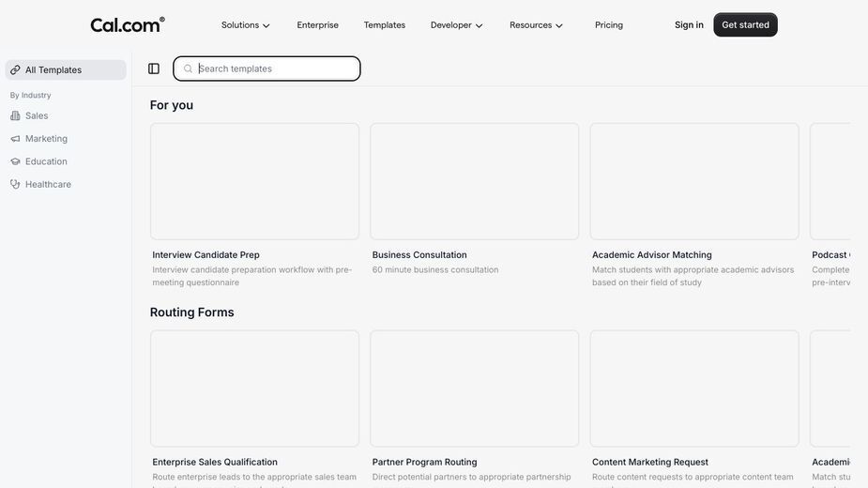
Task: Open the Pricing nav item
Action: coord(609,25)
